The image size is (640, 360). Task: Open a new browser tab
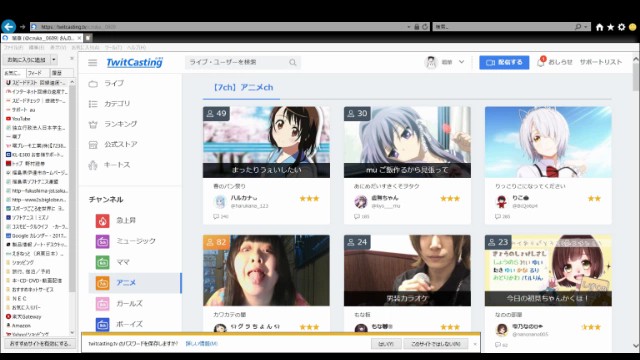tap(88, 38)
